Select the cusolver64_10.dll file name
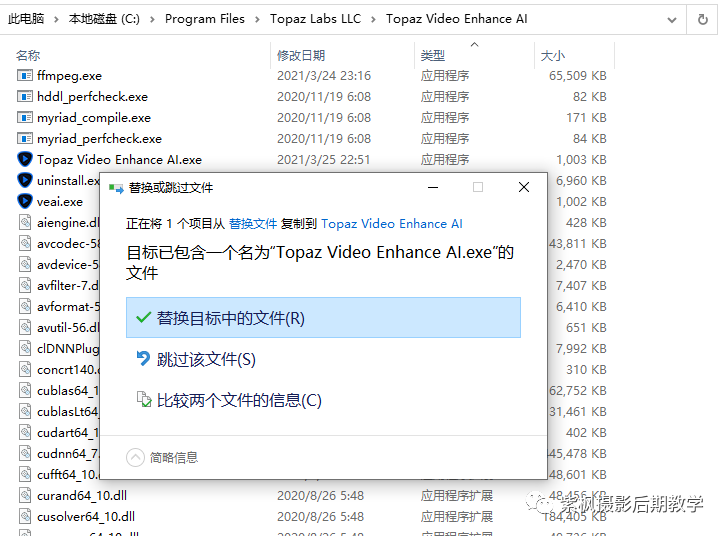Image resolution: width=727 pixels, height=536 pixels. 86,517
